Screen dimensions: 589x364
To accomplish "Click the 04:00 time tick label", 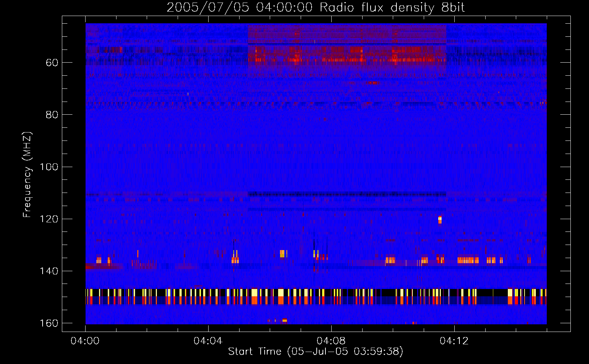I will point(85,341).
